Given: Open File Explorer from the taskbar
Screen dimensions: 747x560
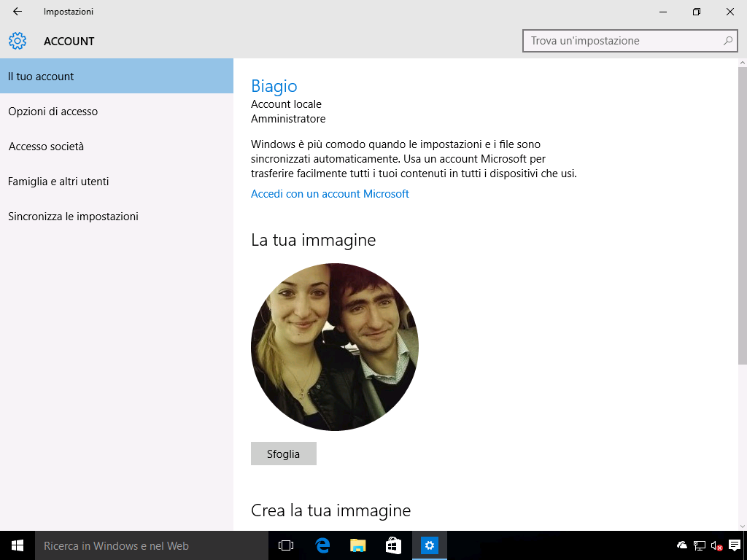Looking at the screenshot, I should 357,545.
